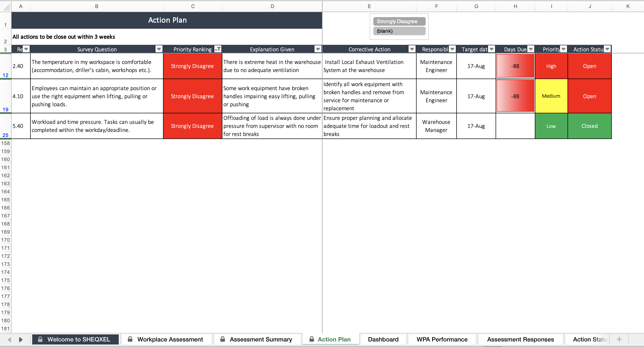This screenshot has height=347, width=644.
Task: Select row 25 header
Action: click(x=6, y=126)
